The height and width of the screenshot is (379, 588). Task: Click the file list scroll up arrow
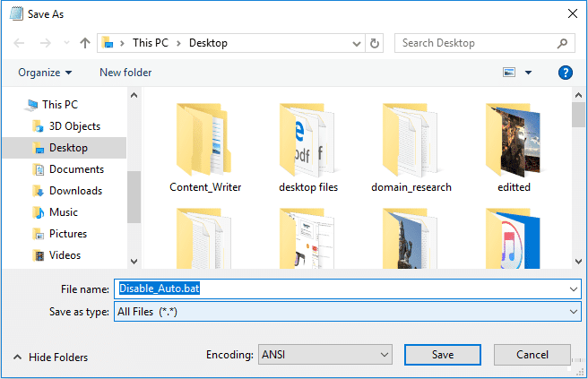pyautogui.click(x=578, y=95)
